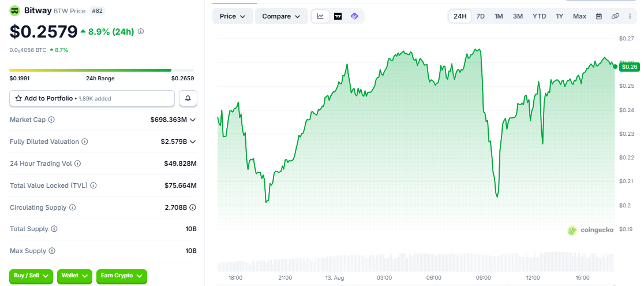Click the $75.664M TVL value

(180, 185)
